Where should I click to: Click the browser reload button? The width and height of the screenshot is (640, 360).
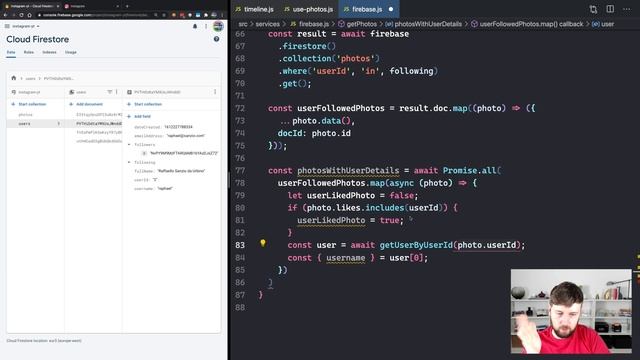point(21,15)
